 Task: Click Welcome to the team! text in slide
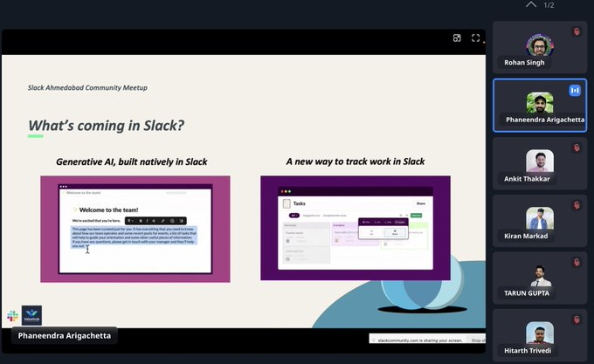[x=108, y=209]
